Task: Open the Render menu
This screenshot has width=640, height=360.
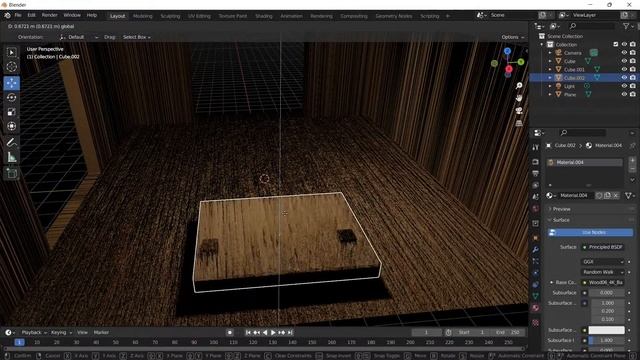Action: click(50, 15)
